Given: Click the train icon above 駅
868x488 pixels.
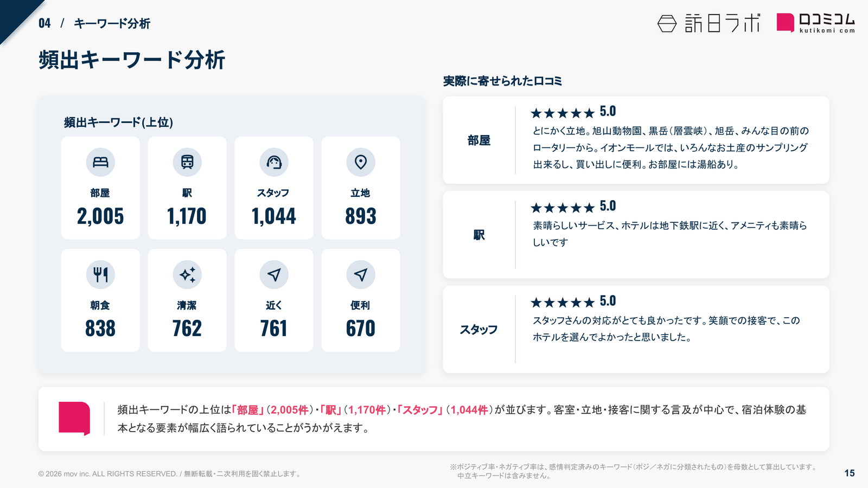Looking at the screenshot, I should (187, 162).
